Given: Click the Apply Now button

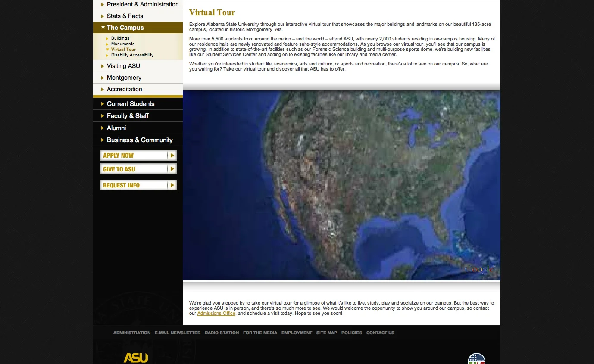Looking at the screenshot, I should 138,156.
